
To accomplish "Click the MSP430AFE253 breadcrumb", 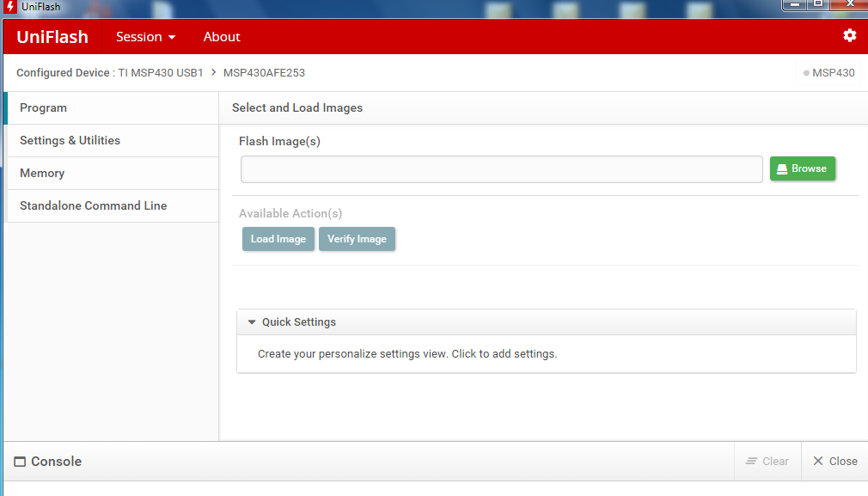I will [264, 73].
